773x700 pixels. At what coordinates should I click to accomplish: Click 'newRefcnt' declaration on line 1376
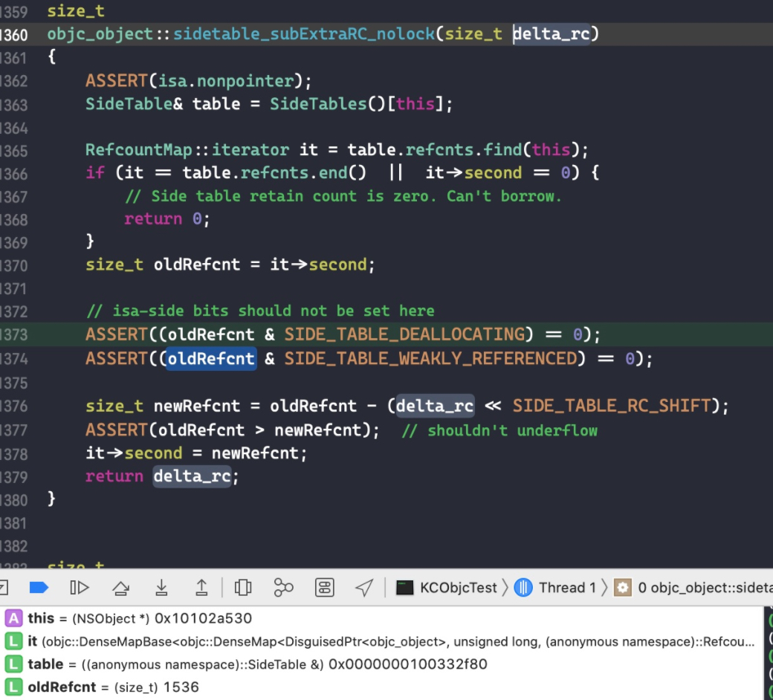197,406
